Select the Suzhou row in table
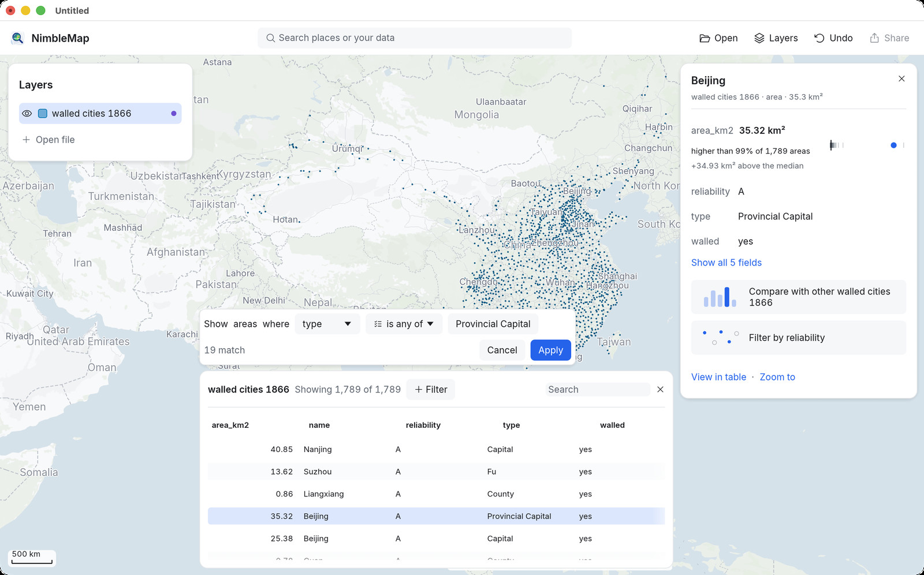This screenshot has height=575, width=924. [437, 472]
